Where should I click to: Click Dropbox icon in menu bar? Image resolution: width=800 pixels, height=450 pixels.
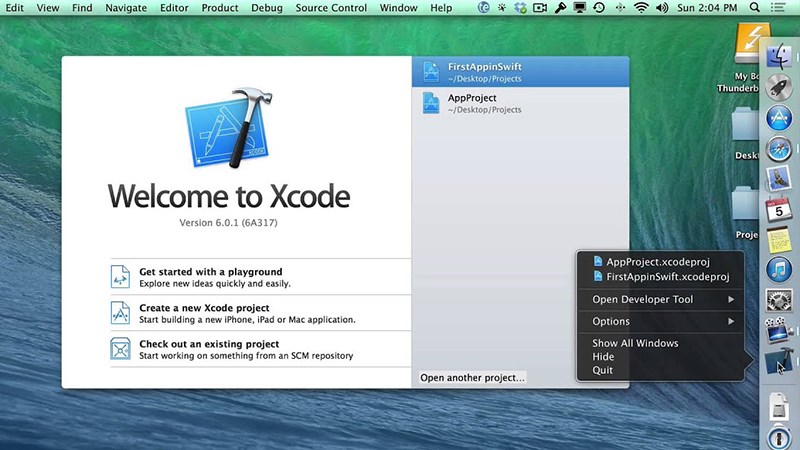pyautogui.click(x=520, y=8)
